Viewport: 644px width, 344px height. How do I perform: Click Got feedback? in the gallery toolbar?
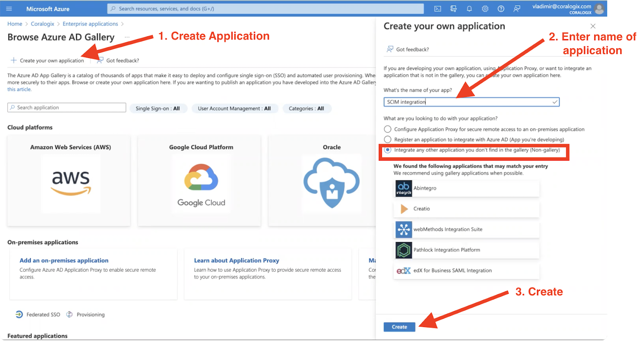click(123, 61)
